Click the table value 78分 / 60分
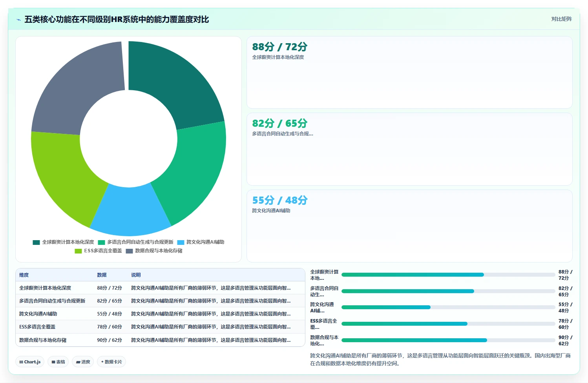Image resolution: width=588 pixels, height=383 pixels. (110, 327)
